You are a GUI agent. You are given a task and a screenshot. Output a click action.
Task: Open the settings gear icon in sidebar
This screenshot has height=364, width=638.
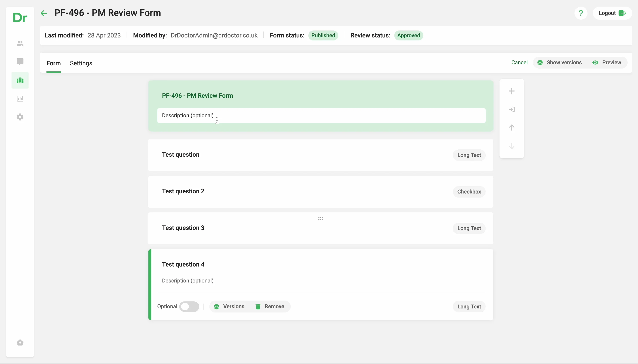20,117
